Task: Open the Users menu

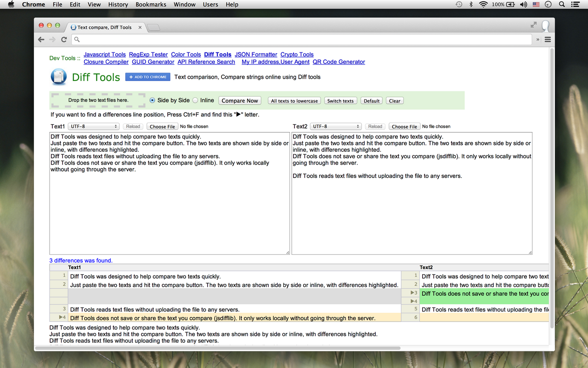Action: [210, 4]
